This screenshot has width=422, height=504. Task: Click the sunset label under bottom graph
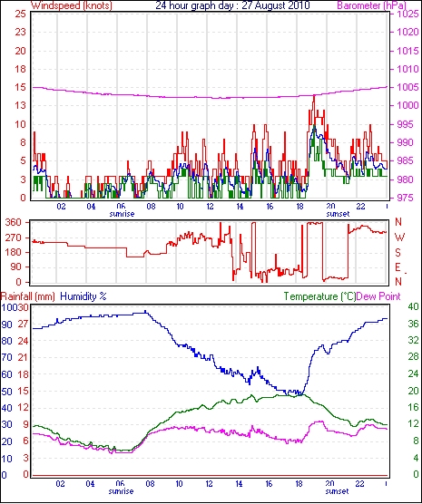337,491
